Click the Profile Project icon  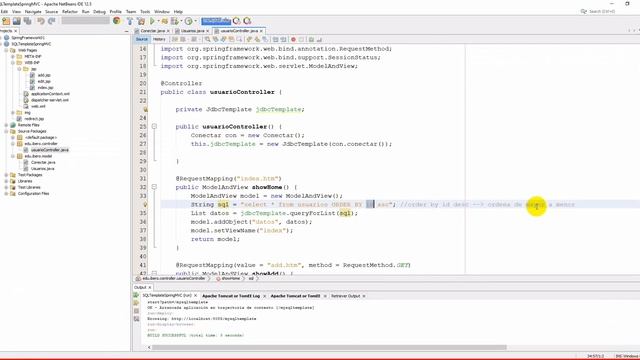pyautogui.click(x=175, y=21)
